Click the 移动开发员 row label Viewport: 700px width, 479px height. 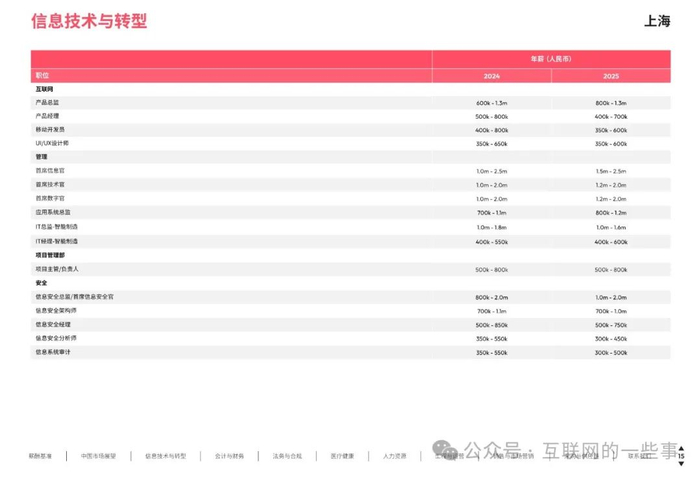[x=50, y=129]
